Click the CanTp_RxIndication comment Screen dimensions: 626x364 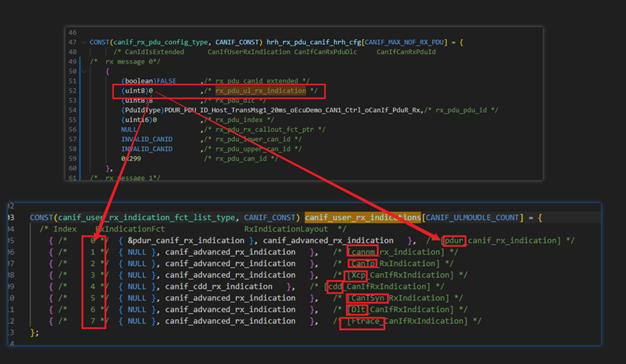pos(392,264)
